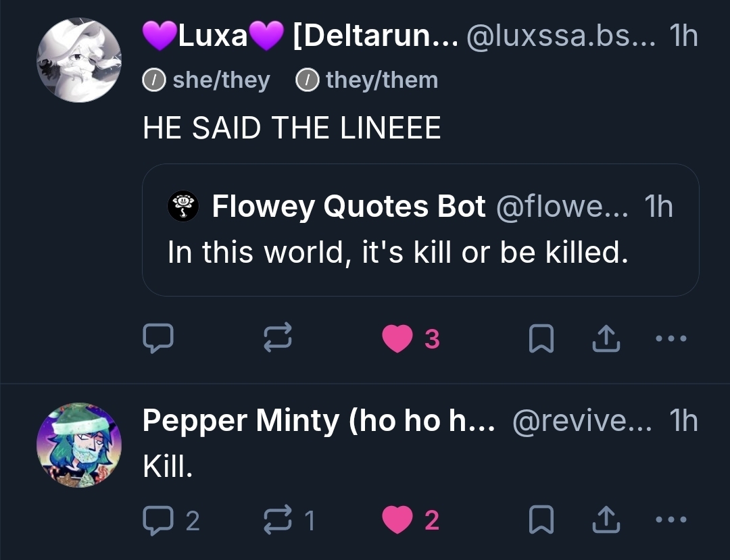The image size is (730, 560).
Task: Repost Luxa's HE SAID THE LINEEE post
Action: (277, 338)
